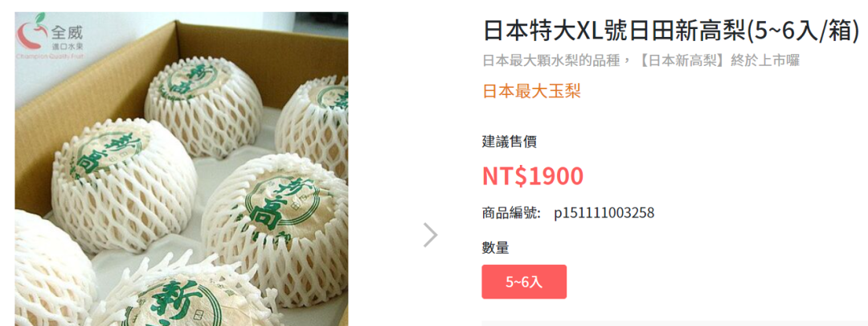Click the orange 日本最大玉梨 text
Viewport: 868px width, 326px height.
click(x=531, y=91)
